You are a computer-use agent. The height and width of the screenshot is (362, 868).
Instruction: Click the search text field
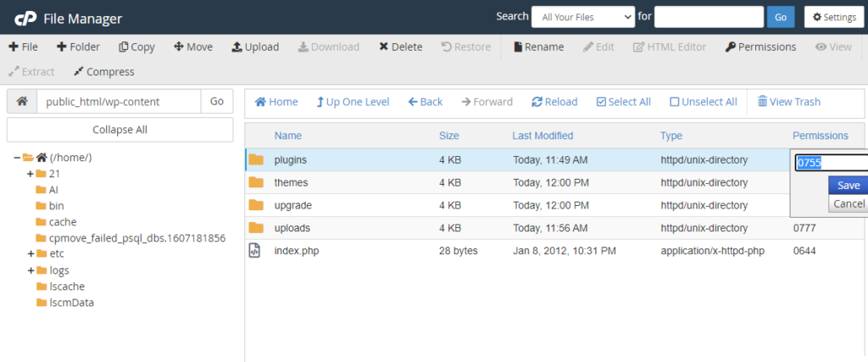coord(709,17)
